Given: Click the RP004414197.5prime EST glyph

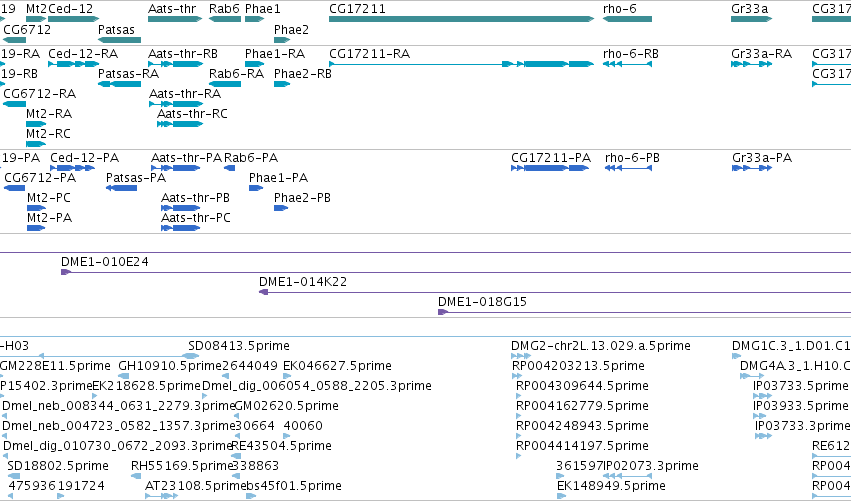Looking at the screenshot, I should 519,456.
